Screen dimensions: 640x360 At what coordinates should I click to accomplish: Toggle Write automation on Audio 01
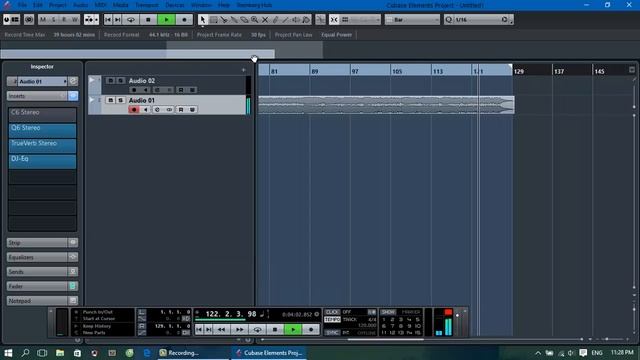coord(192,109)
